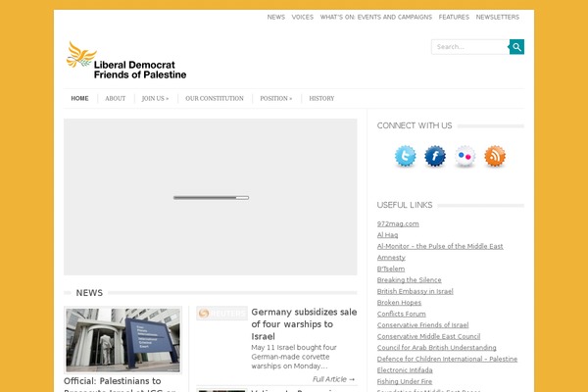The height and width of the screenshot is (392, 588).
Task: Click the slideshow loading progress bar
Action: pos(211,198)
